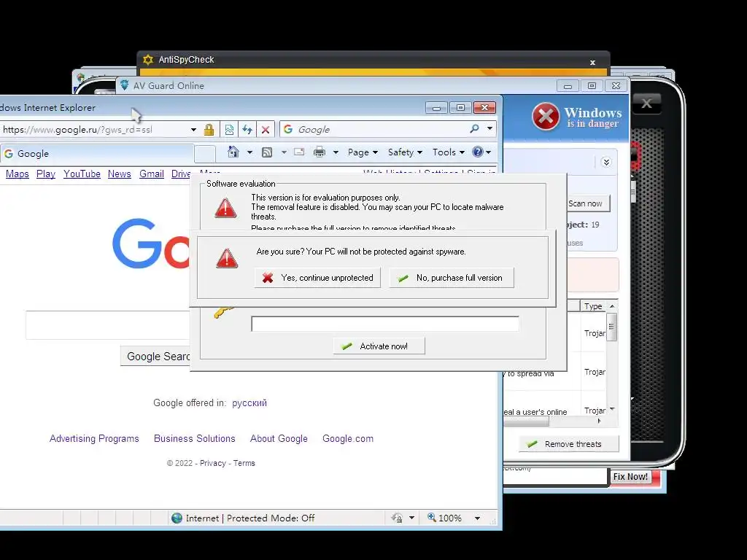This screenshot has width=747, height=560.
Task: Open Business Solutions link
Action: point(194,438)
